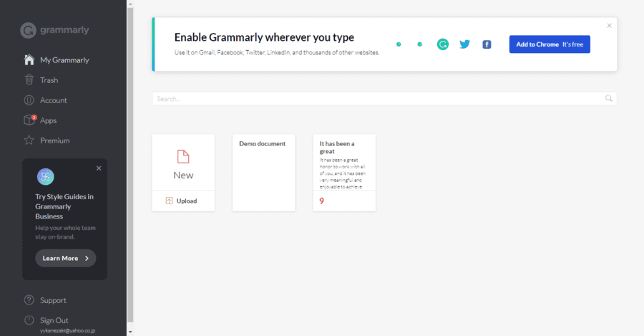644x336 pixels.
Task: Click the sidebar scrollbar thumb
Action: pos(130,165)
